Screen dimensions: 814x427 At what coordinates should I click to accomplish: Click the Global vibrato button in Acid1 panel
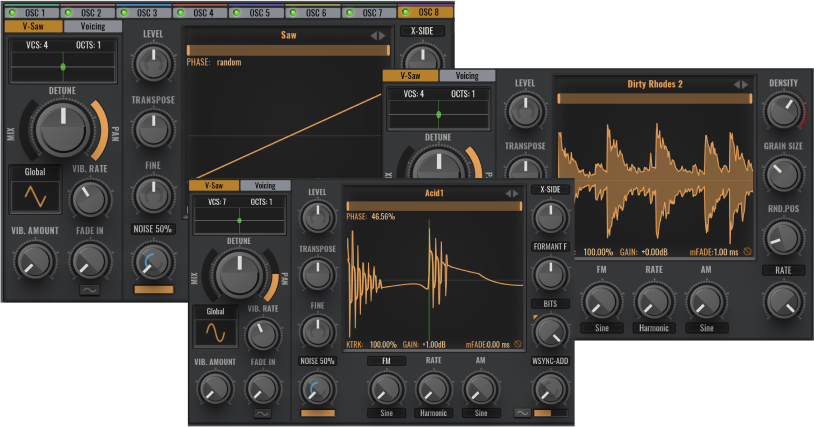215,311
